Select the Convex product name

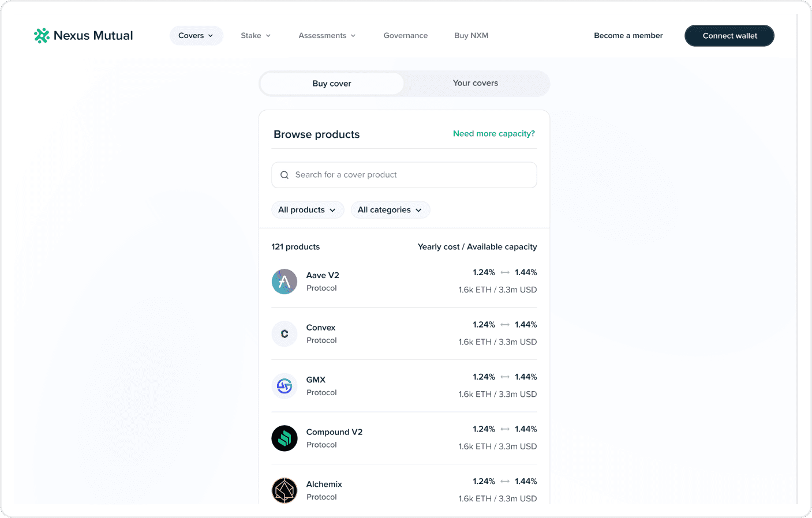(x=321, y=328)
